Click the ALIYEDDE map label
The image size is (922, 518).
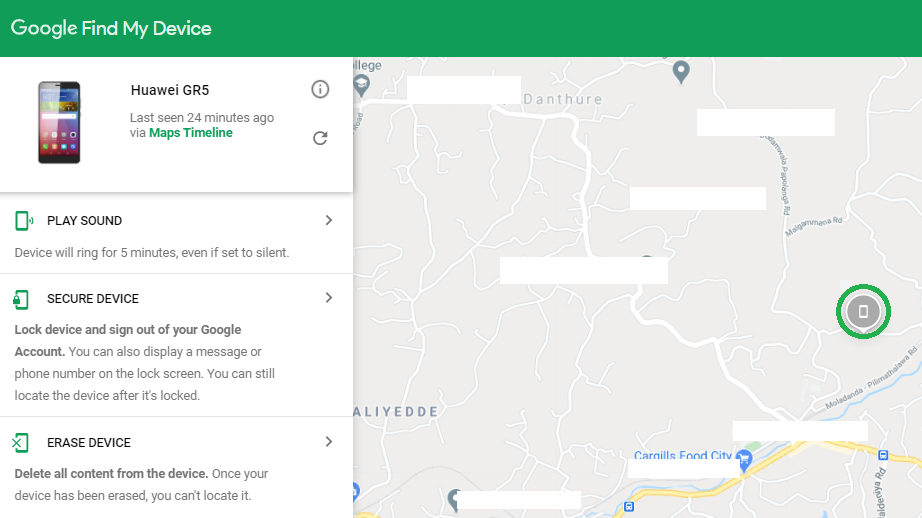pos(396,412)
